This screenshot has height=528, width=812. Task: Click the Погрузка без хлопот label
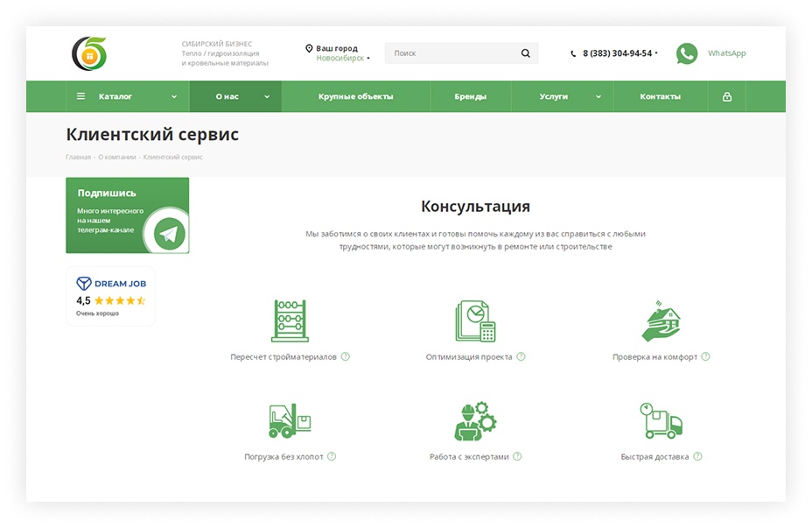click(283, 457)
